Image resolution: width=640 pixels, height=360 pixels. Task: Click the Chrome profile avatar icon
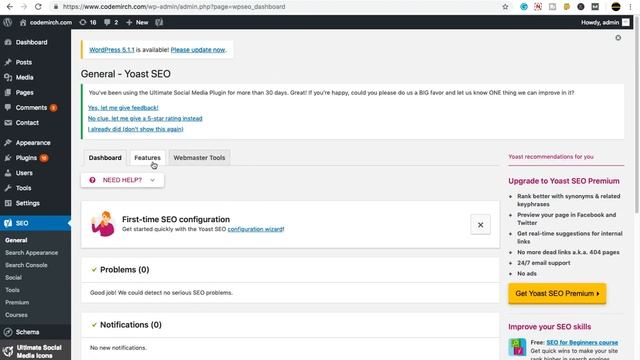616,7
